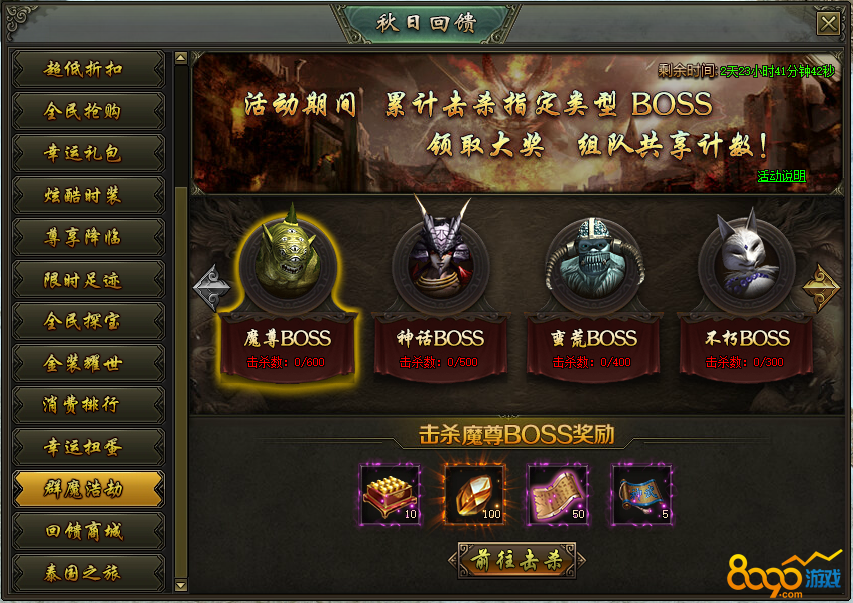The height and width of the screenshot is (603, 853).
Task: Click the gold treasure chest reward icon
Action: click(391, 495)
